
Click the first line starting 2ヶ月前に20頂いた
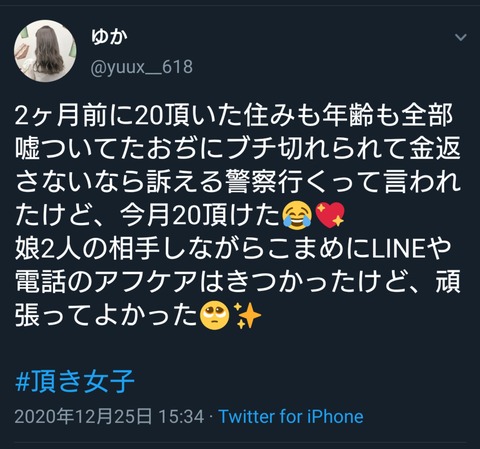[x=234, y=116]
